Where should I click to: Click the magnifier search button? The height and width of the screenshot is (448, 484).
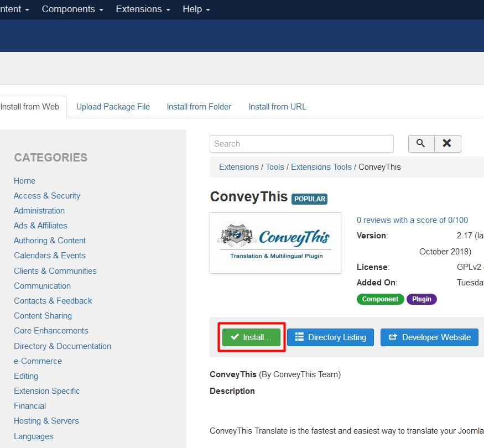421,143
